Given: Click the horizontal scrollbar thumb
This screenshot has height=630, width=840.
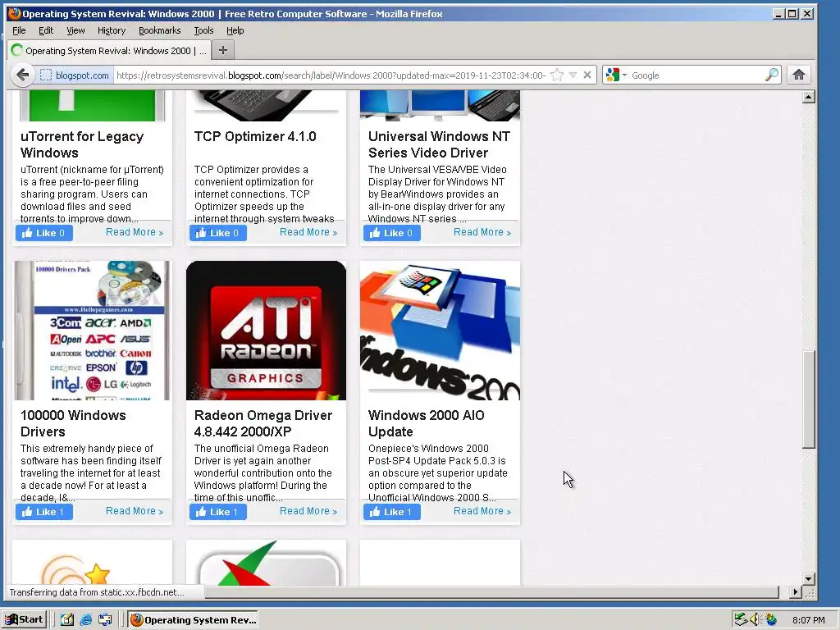Looking at the screenshot, I should (491, 592).
